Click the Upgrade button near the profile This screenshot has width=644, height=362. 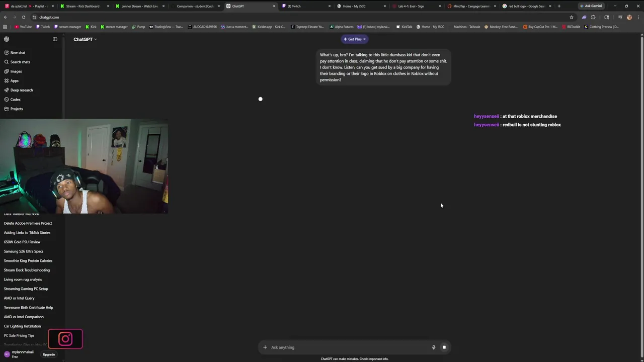[x=49, y=354]
